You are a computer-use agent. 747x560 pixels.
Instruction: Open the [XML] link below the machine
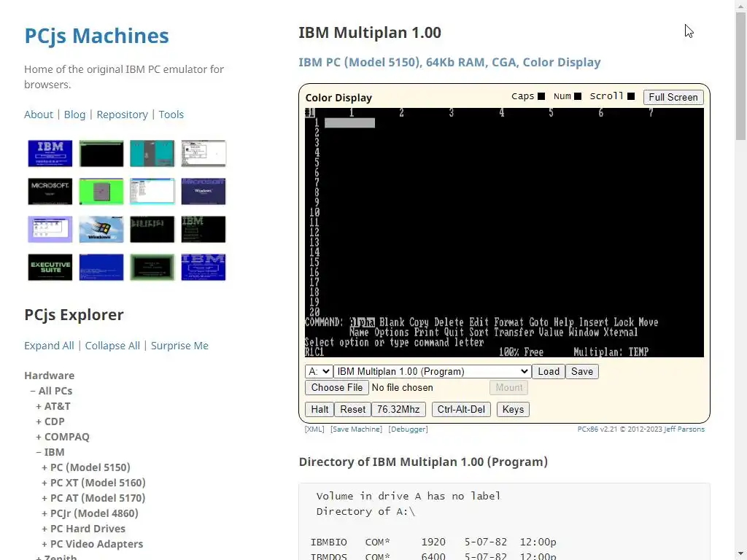click(x=314, y=429)
